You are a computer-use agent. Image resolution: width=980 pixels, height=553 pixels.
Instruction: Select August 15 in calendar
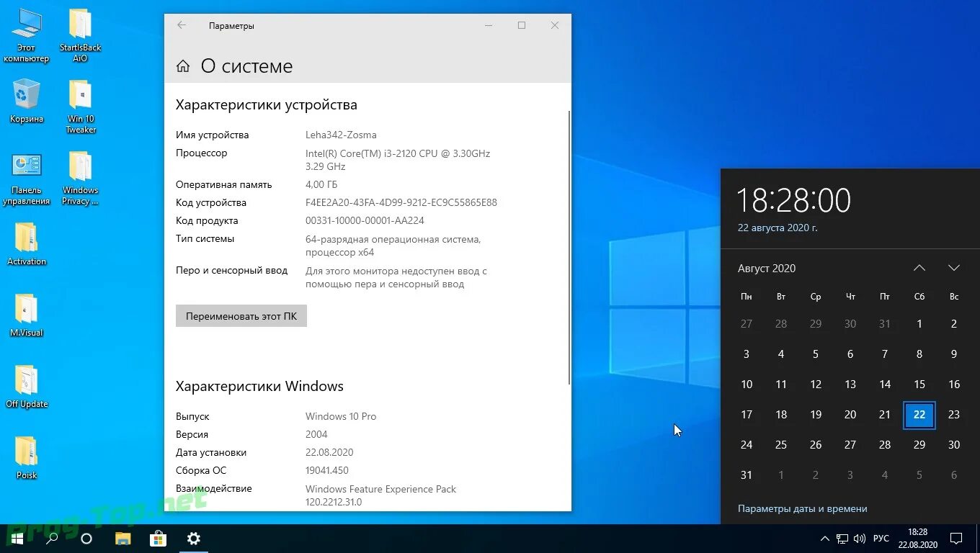(919, 385)
